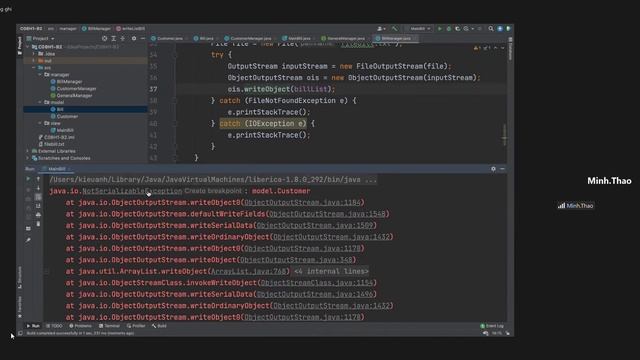Open the Build tool window tab
The image size is (640, 360).
[x=160, y=326]
